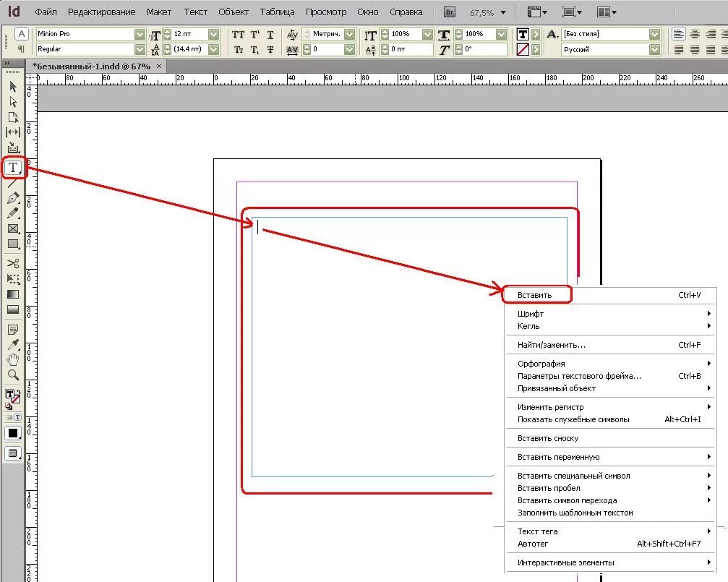Select the Direct Selection tool

[x=13, y=101]
